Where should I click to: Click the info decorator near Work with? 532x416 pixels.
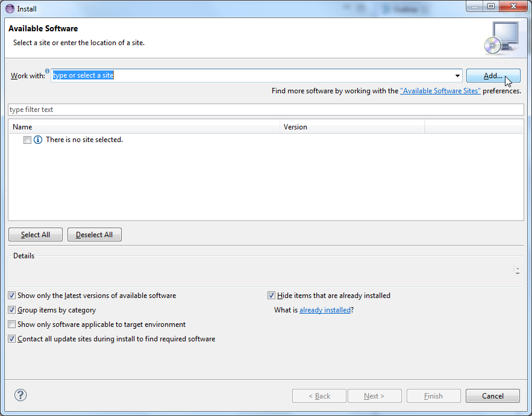coord(48,71)
